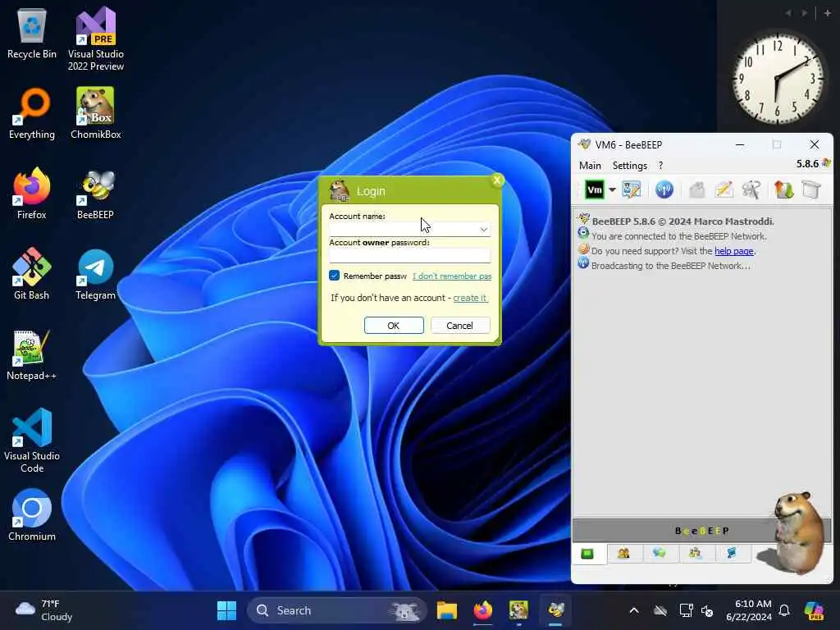Select the BeeBEEP desktop shortcut
The width and height of the screenshot is (840, 630).
point(96,194)
